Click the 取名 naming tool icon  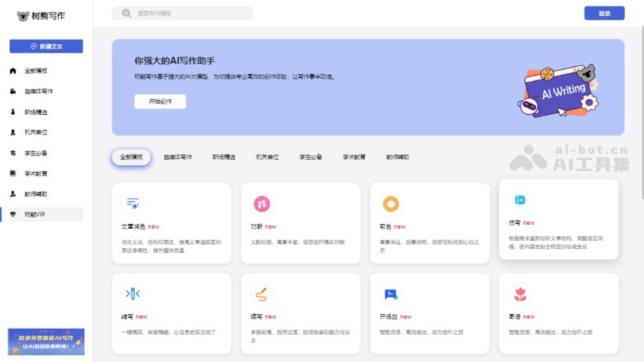point(391,203)
